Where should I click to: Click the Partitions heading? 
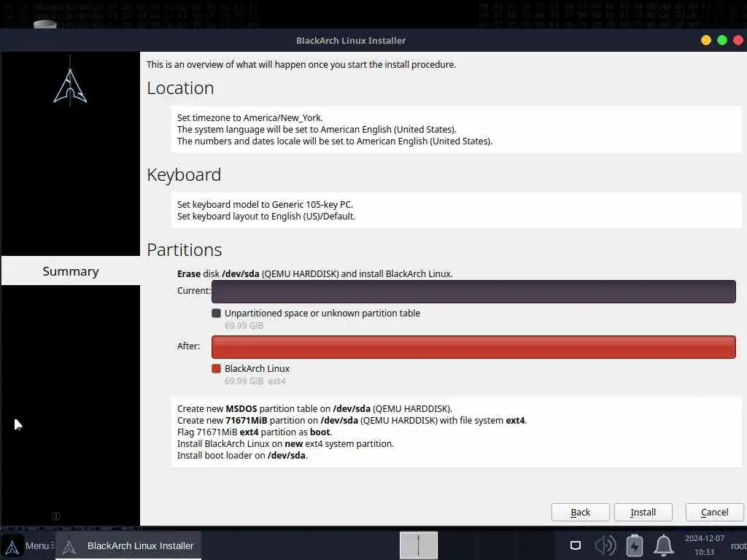click(x=185, y=250)
